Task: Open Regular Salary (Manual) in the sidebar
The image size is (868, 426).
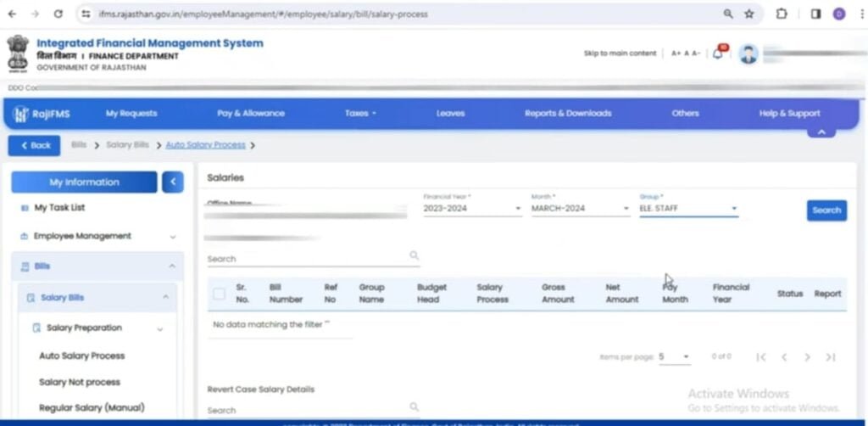Action: 92,407
